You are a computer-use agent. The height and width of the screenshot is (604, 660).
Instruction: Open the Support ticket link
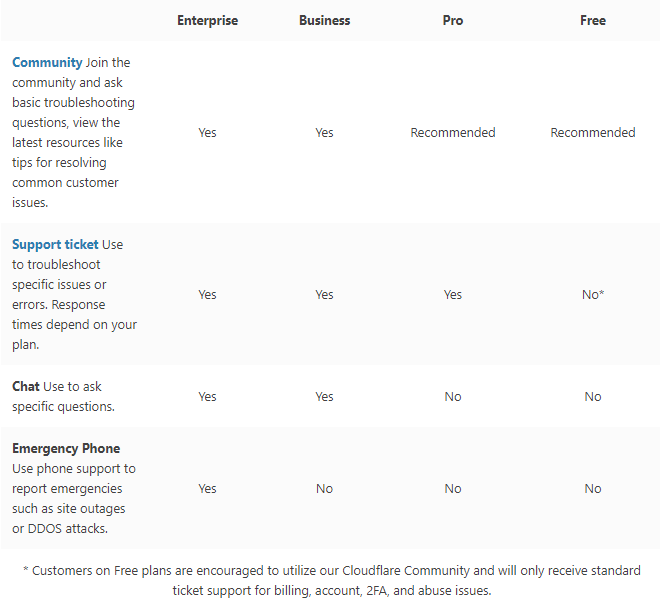click(x=55, y=245)
